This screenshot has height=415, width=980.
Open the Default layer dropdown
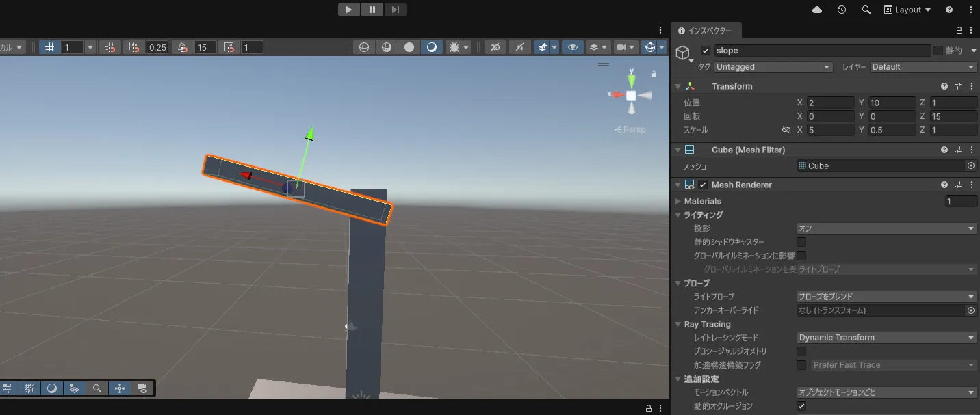923,67
